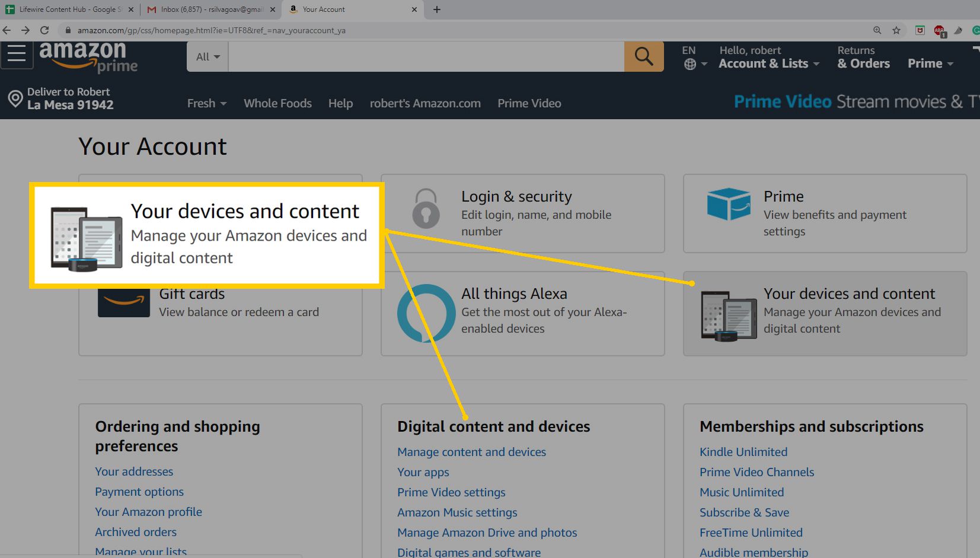This screenshot has width=980, height=558.
Task: Click the Pocket extension icon
Action: pos(920,30)
